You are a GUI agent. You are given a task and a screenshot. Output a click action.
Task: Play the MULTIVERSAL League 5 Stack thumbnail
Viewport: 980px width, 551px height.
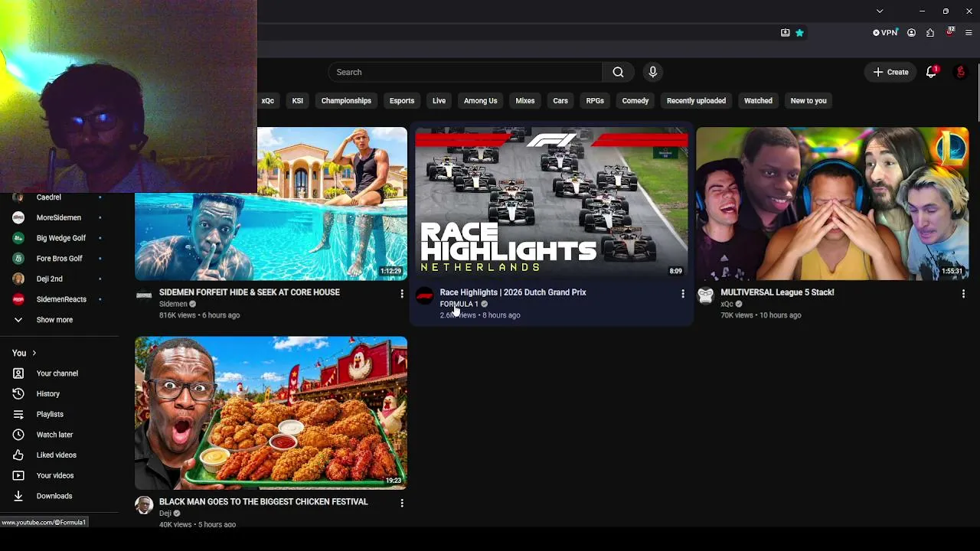(x=832, y=204)
